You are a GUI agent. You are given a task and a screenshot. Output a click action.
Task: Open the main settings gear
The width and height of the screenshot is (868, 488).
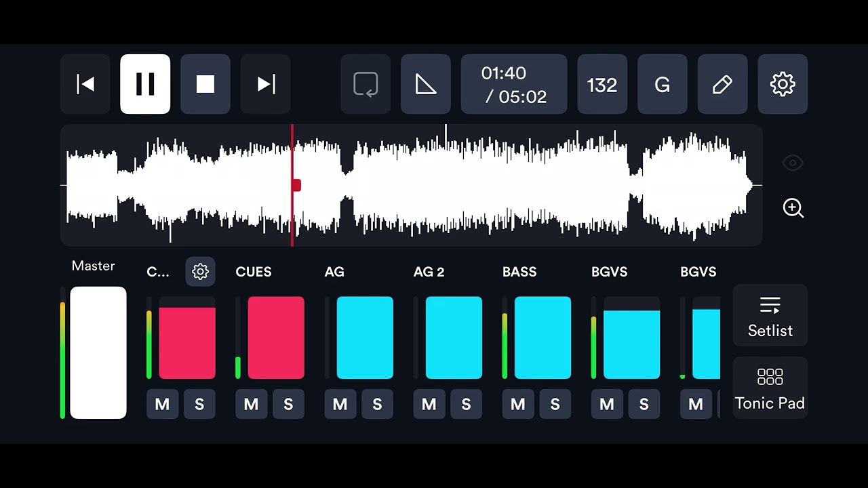click(x=783, y=84)
